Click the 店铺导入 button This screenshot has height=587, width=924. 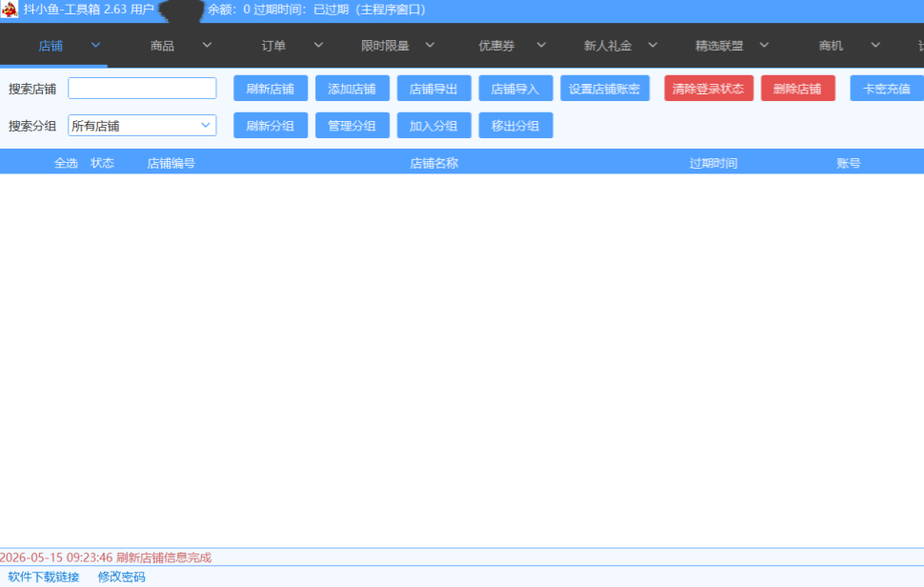pyautogui.click(x=515, y=89)
